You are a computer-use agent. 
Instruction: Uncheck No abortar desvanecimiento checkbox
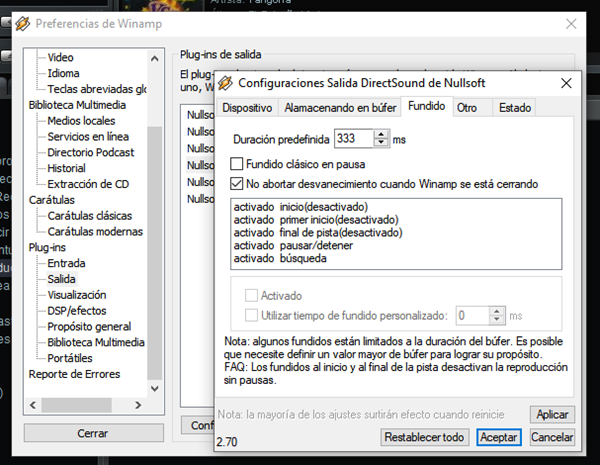pyautogui.click(x=236, y=184)
